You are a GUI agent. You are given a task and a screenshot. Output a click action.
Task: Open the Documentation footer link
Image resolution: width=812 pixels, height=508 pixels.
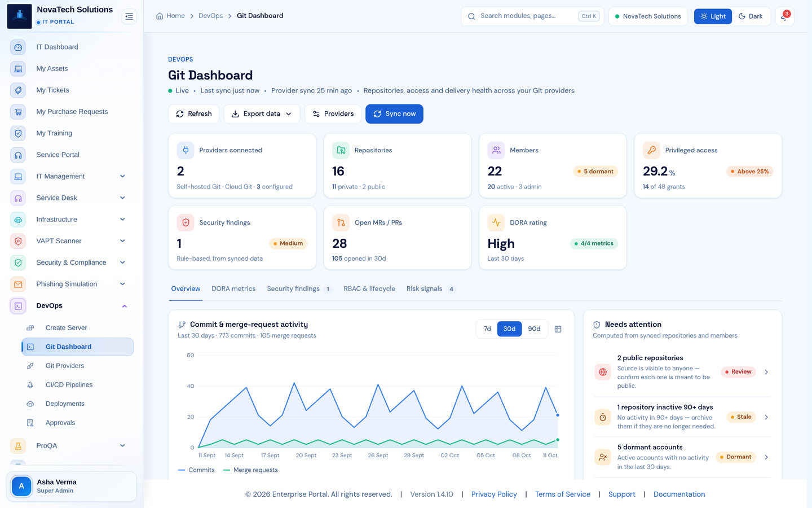pyautogui.click(x=679, y=494)
